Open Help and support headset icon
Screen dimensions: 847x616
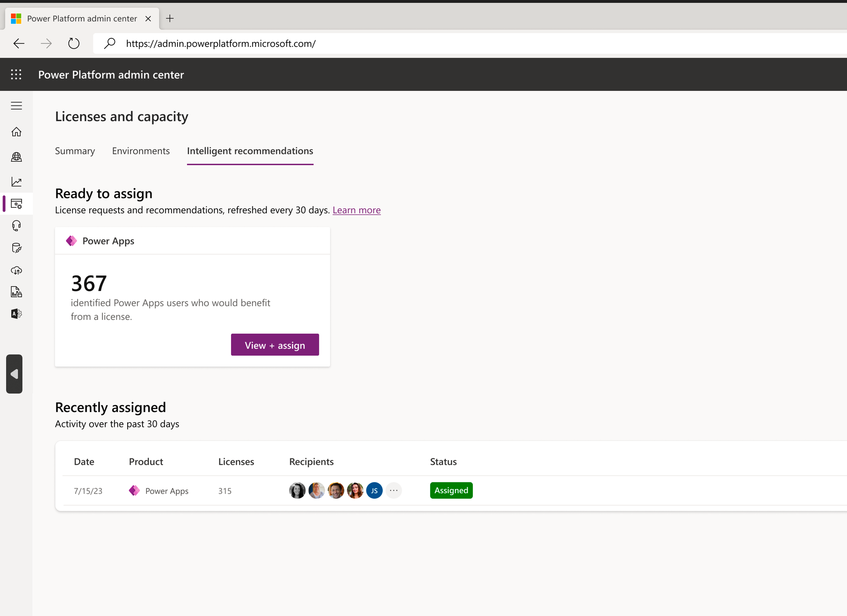click(x=16, y=226)
